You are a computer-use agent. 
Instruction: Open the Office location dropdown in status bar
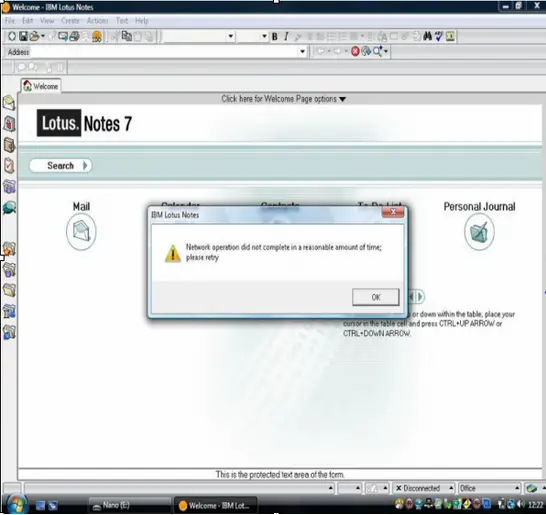489,488
